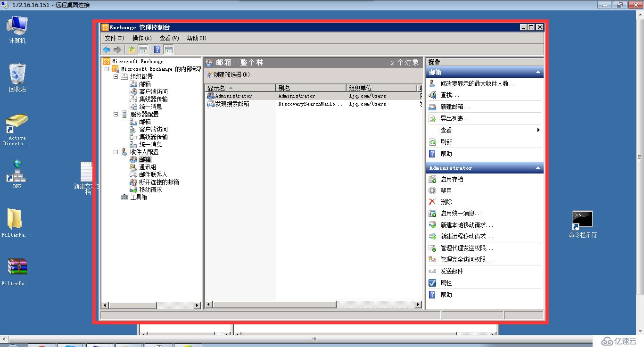Image resolution: width=644 pixels, height=347 pixels.
Task: Click the 管理完全访问权限 icon
Action: tap(432, 259)
